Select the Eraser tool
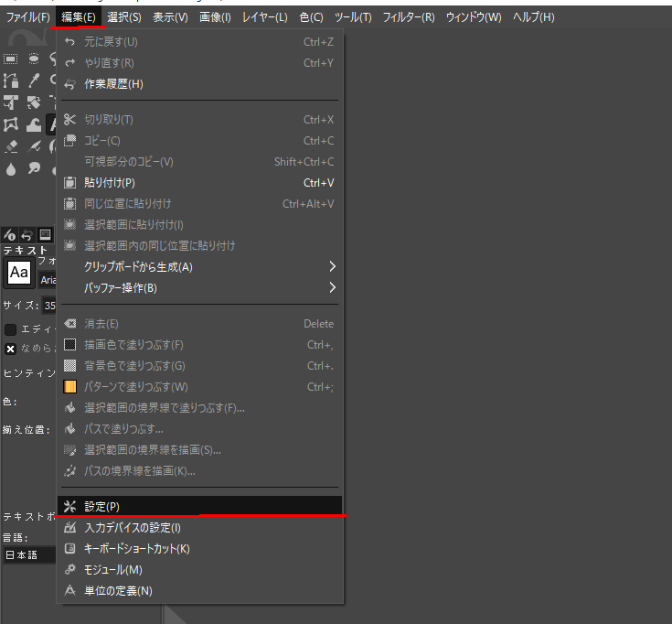Viewport: 672px width, 624px height. click(11, 146)
